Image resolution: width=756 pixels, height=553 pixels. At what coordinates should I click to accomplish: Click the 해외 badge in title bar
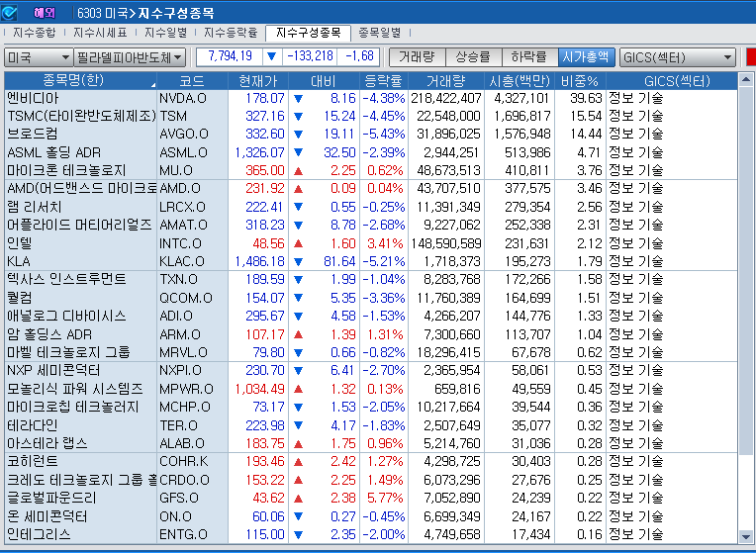(x=45, y=13)
